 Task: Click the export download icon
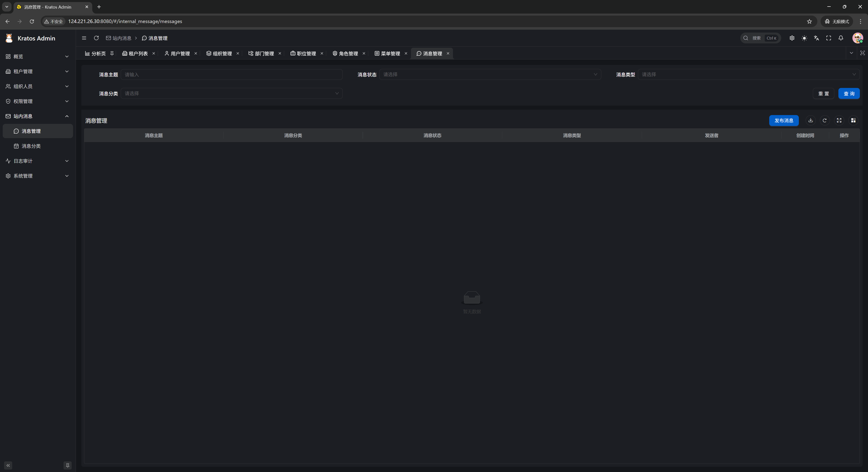(811, 120)
